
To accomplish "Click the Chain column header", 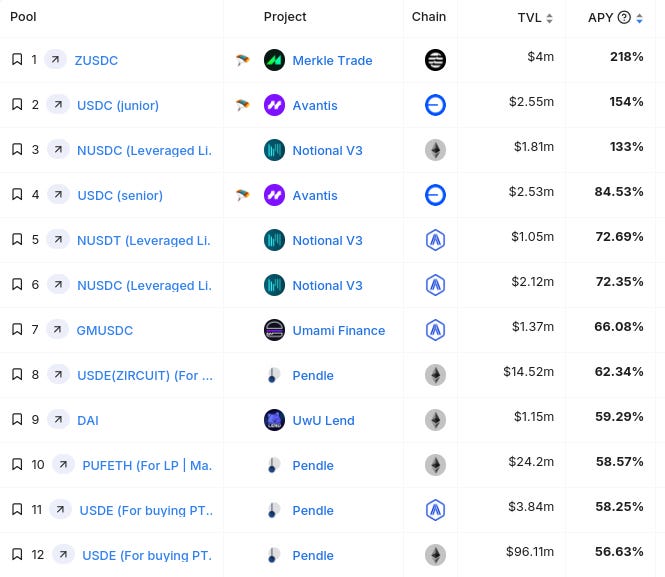I will click(x=429, y=17).
